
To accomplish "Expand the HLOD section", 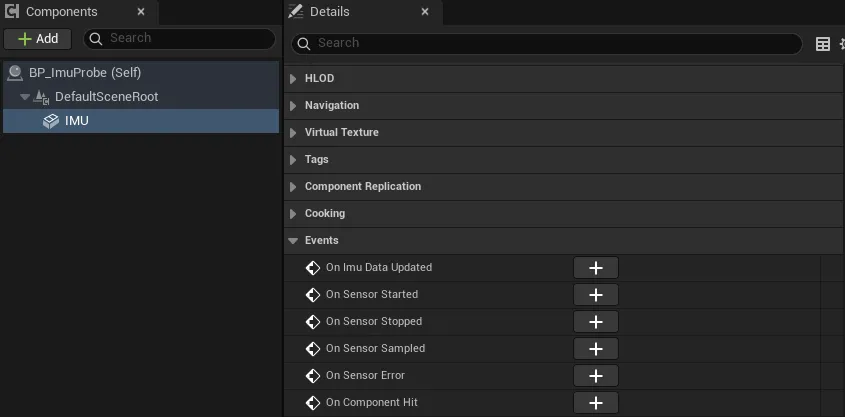I will click(293, 79).
